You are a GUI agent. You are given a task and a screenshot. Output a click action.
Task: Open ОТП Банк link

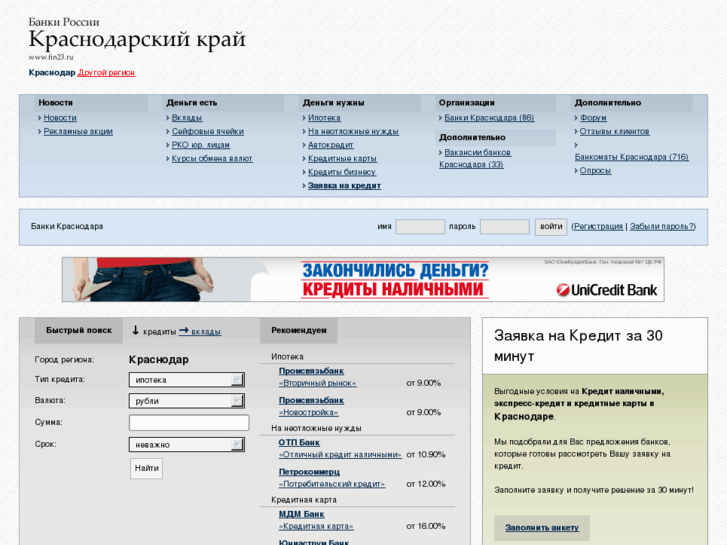point(299,442)
